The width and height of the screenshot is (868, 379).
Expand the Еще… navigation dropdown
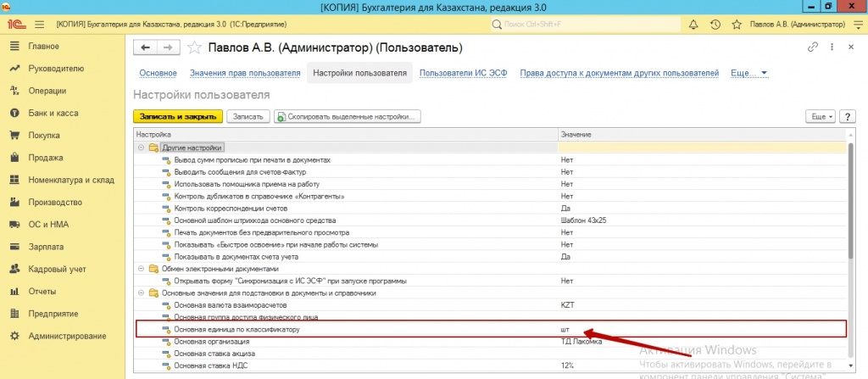(748, 73)
